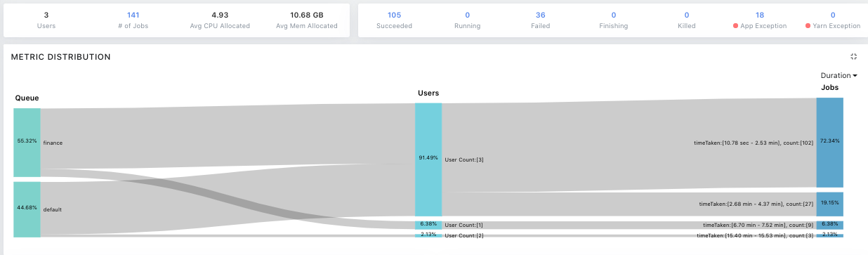The height and width of the screenshot is (255, 868).
Task: Click the 0 Finishing jobs count
Action: coord(613,14)
